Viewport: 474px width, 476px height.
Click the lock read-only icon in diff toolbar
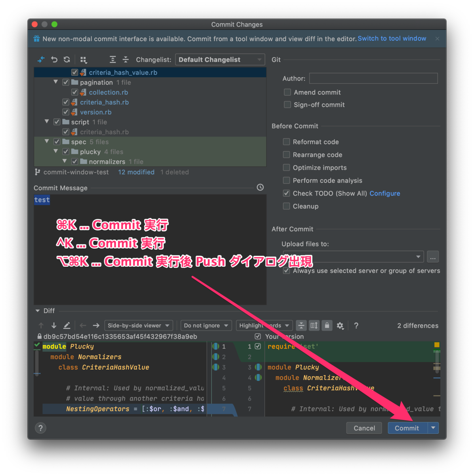tap(327, 325)
